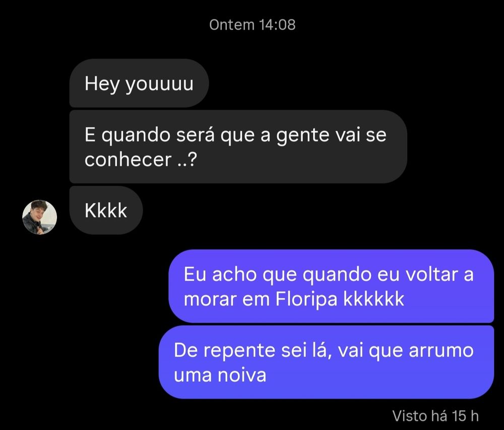Viewport: 504px width, 430px height.
Task: Click the word "Floripa" in the reply
Action: click(x=306, y=299)
